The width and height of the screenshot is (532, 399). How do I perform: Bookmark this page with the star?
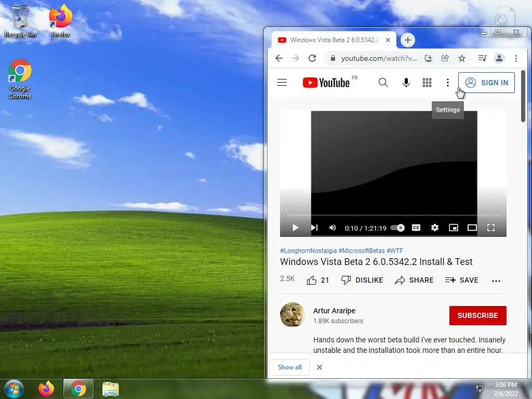click(461, 58)
